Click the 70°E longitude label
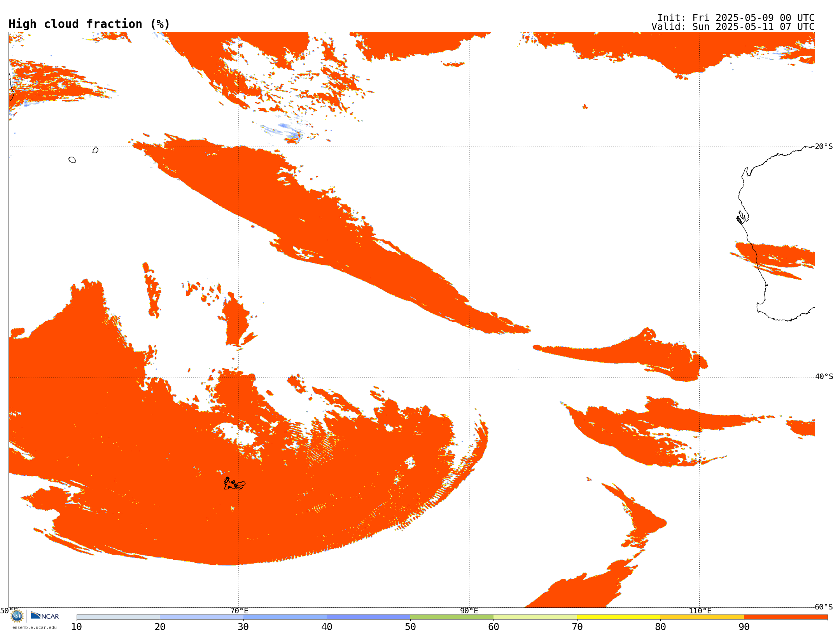840x632 pixels. (239, 611)
